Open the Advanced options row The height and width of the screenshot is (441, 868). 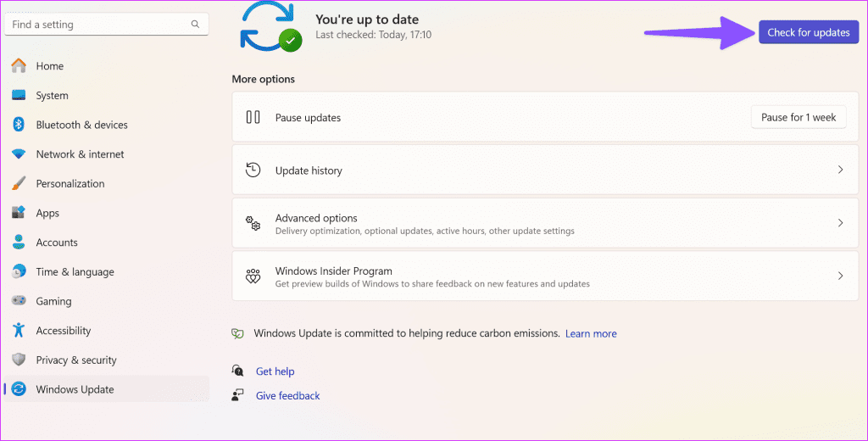545,223
